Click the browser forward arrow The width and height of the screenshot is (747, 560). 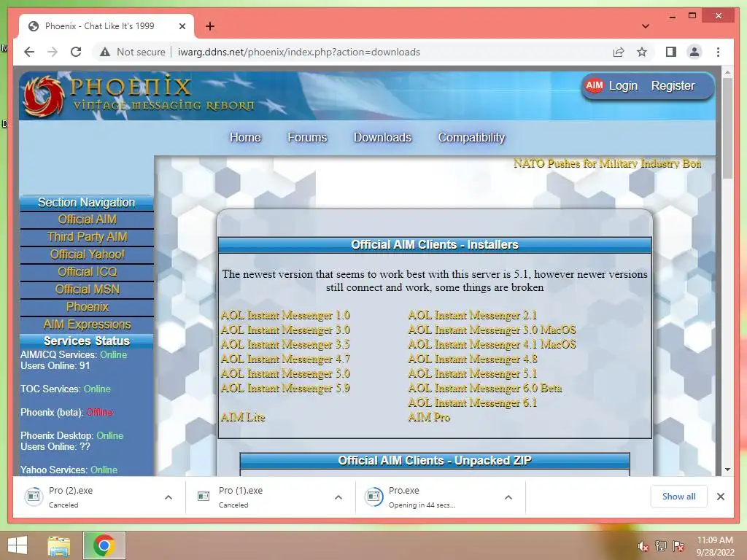pyautogui.click(x=53, y=52)
